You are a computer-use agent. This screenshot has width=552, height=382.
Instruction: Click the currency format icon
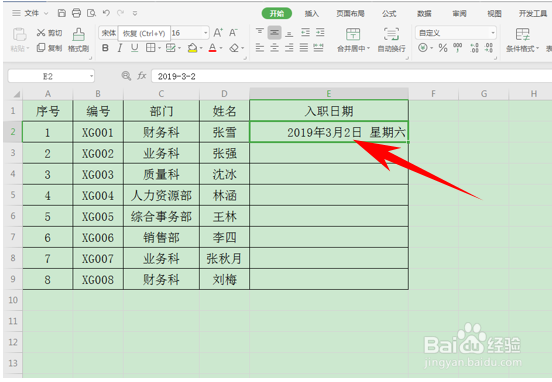pyautogui.click(x=423, y=48)
